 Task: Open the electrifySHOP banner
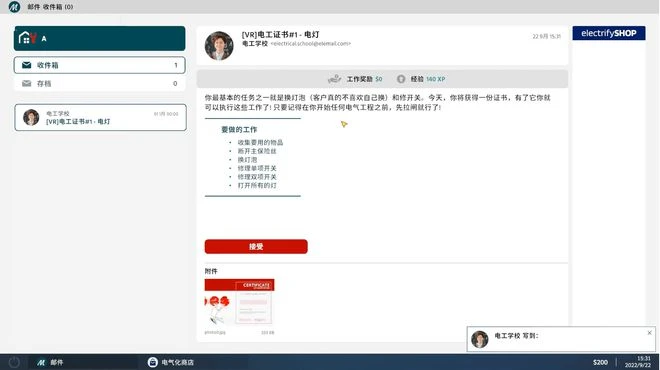coord(609,33)
